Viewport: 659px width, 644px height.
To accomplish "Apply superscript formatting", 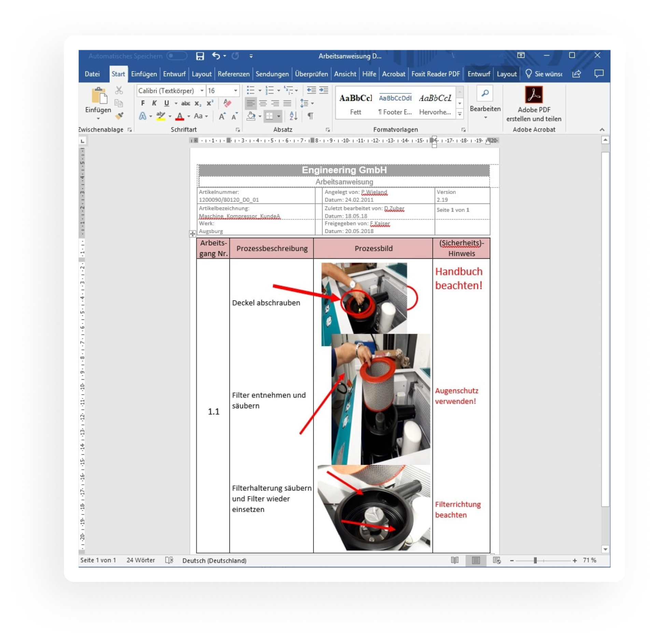I will [210, 103].
